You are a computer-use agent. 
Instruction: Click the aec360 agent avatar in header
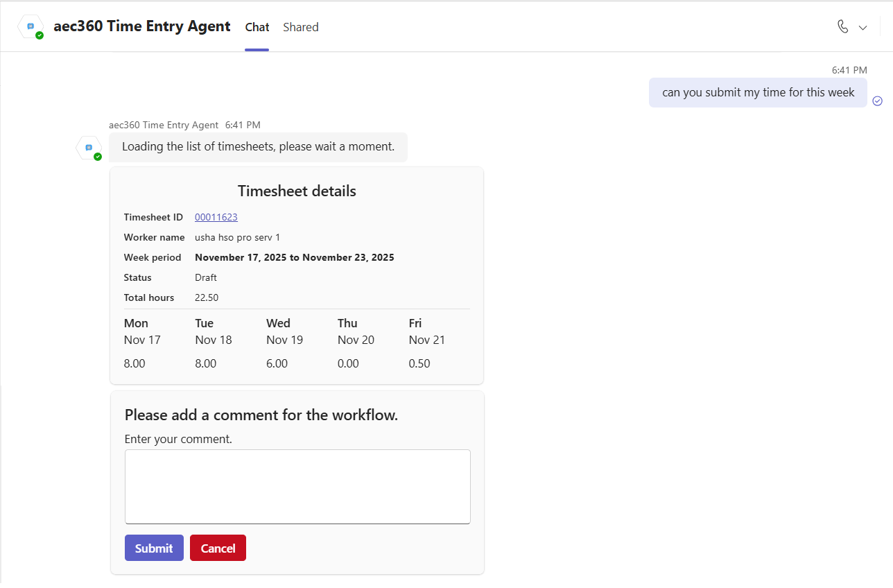click(x=31, y=27)
